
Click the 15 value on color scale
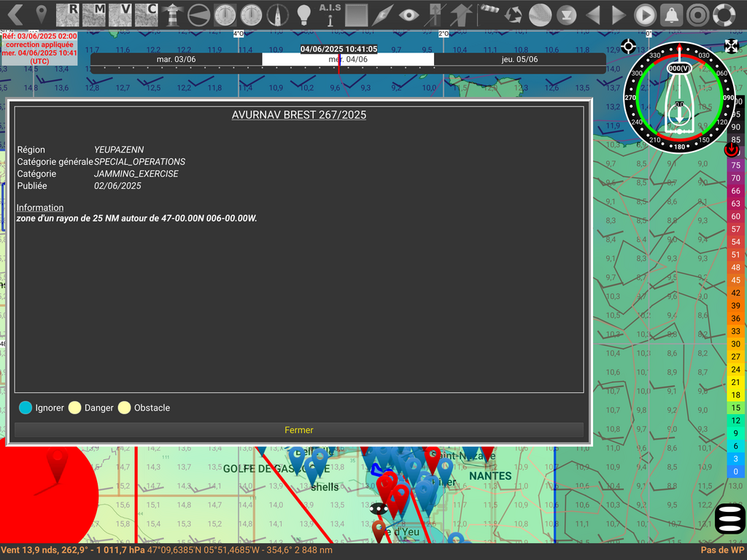pyautogui.click(x=735, y=408)
